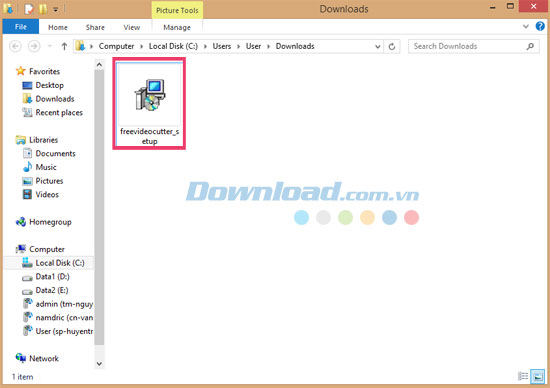Image resolution: width=550 pixels, height=388 pixels.
Task: Open Data1 (D:) drive
Action: (x=53, y=277)
